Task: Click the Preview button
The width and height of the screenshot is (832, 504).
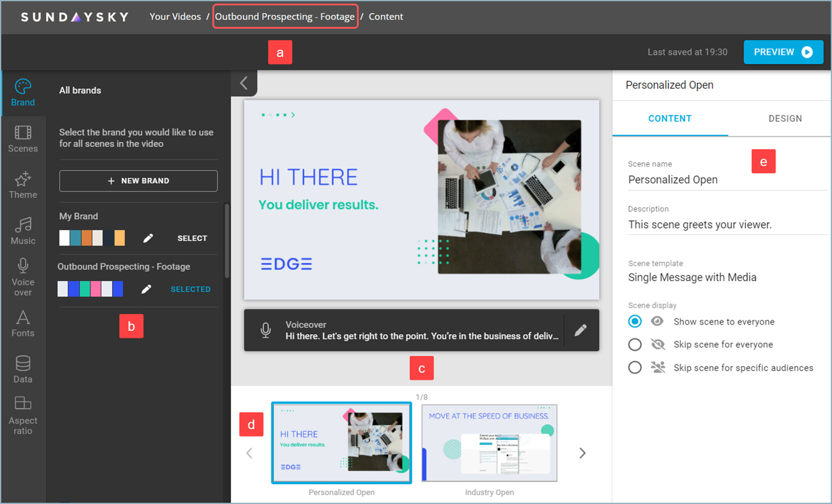Action: tap(783, 52)
